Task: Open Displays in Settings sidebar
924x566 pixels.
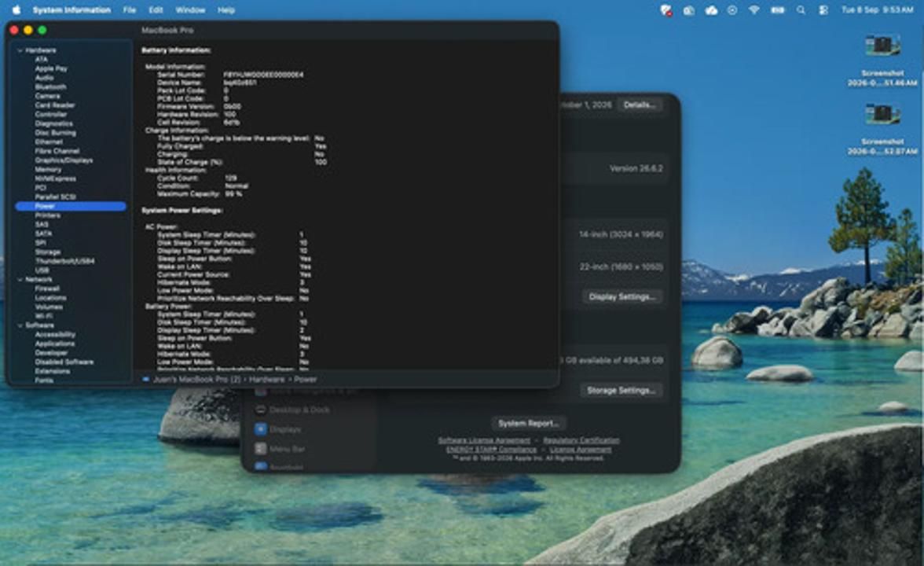Action: click(x=278, y=429)
